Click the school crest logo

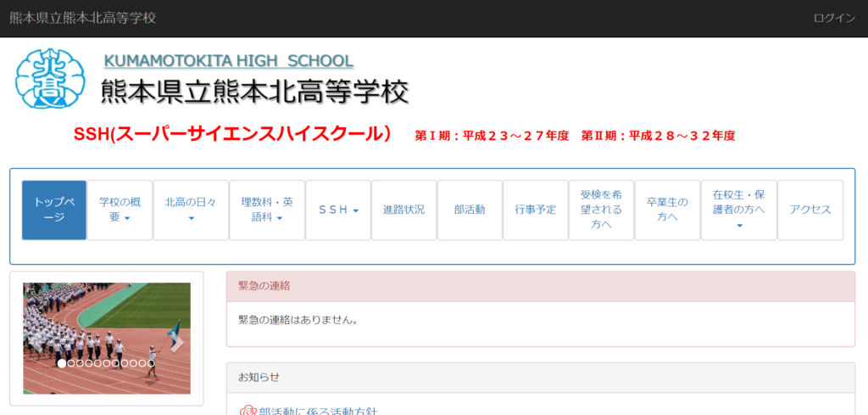[x=50, y=78]
